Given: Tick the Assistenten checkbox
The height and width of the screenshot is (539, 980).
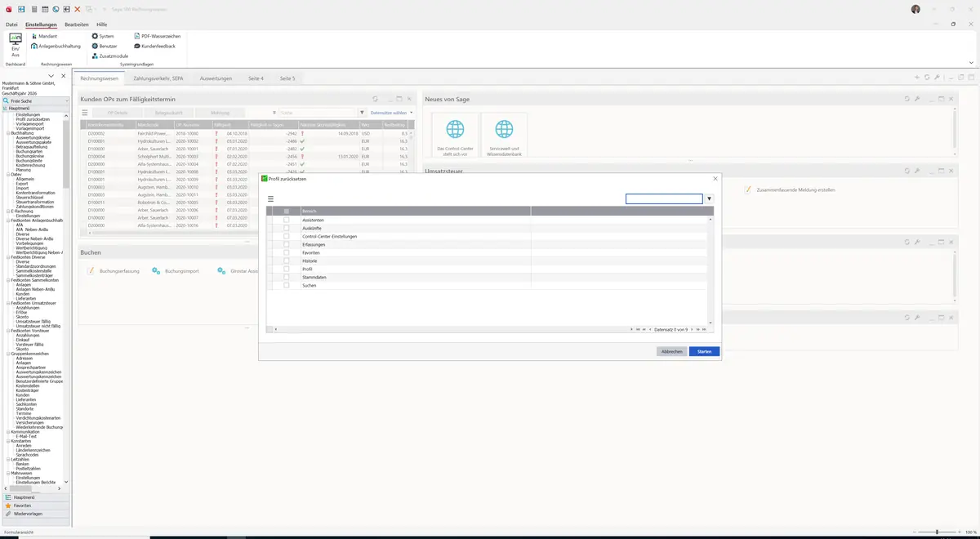Looking at the screenshot, I should point(287,220).
